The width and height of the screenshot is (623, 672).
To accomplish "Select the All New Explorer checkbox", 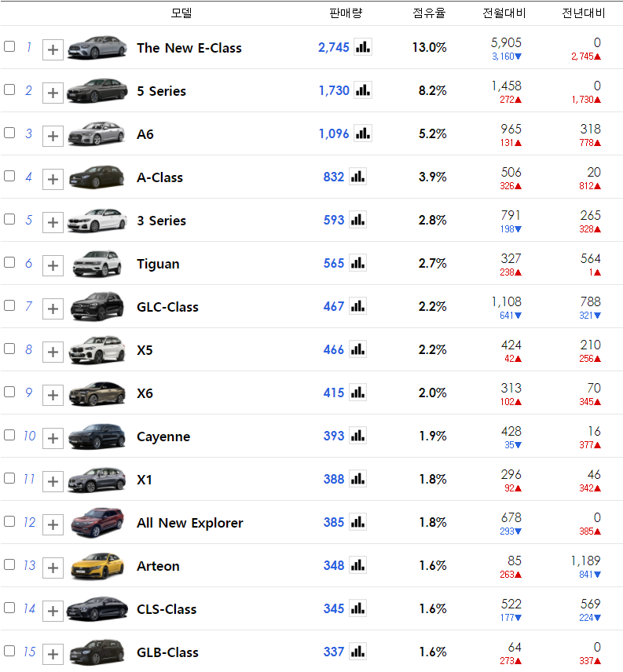I will (x=9, y=521).
